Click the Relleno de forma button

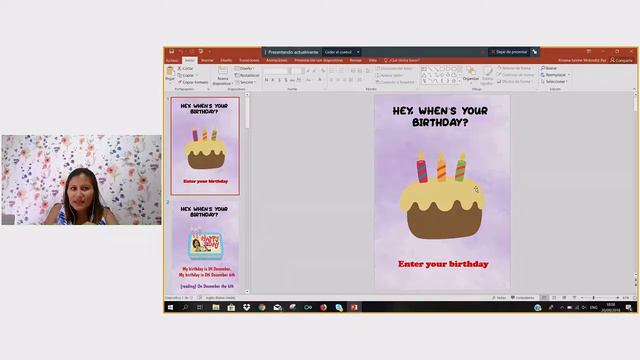(x=514, y=68)
